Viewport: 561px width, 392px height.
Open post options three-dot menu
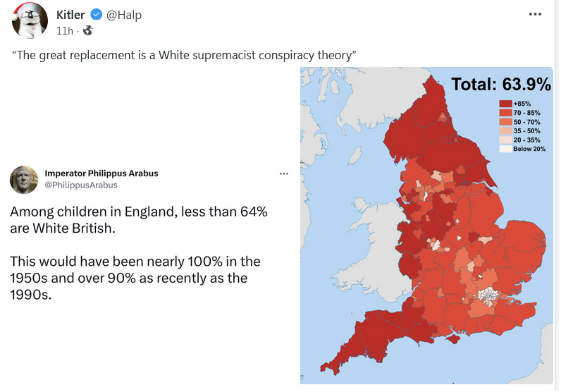535,14
